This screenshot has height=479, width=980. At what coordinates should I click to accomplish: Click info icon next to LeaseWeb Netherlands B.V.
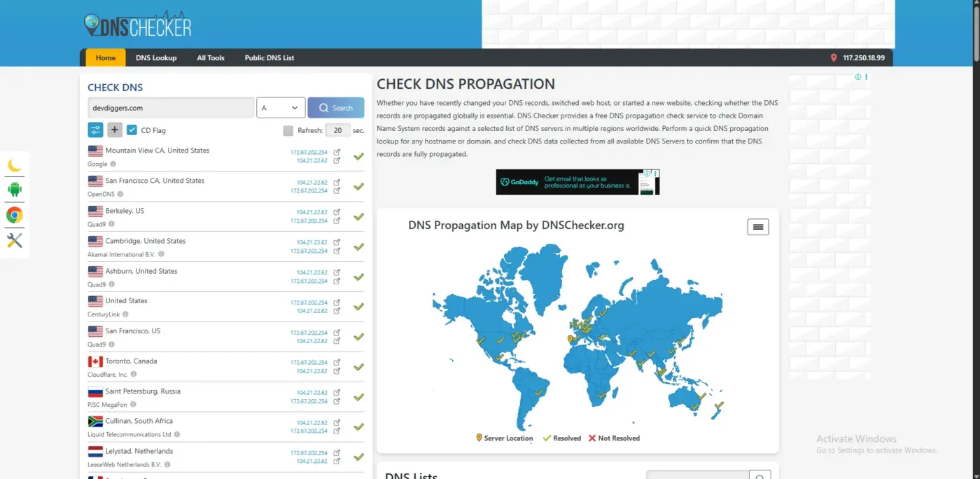(x=167, y=464)
